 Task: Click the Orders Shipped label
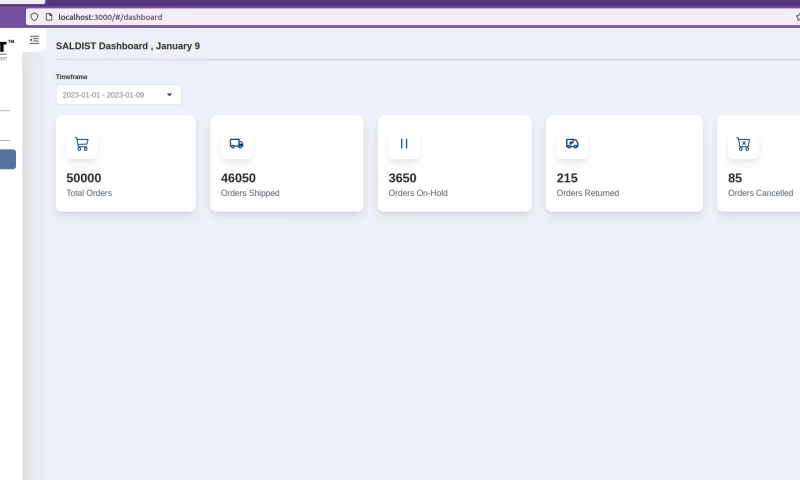pos(250,193)
